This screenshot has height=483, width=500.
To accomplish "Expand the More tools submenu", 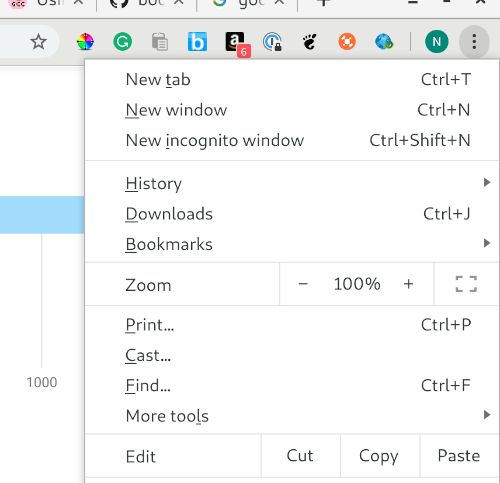I will (292, 416).
